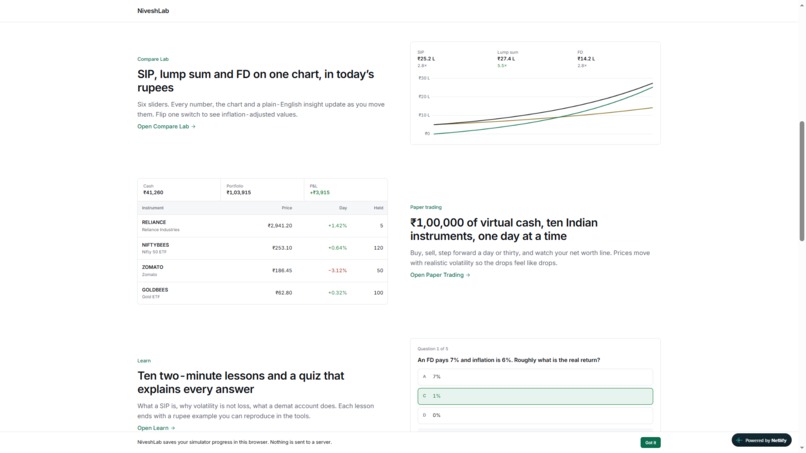This screenshot has height=453, width=806.
Task: Click the held quantity 5 for RELIANCE
Action: click(x=381, y=226)
